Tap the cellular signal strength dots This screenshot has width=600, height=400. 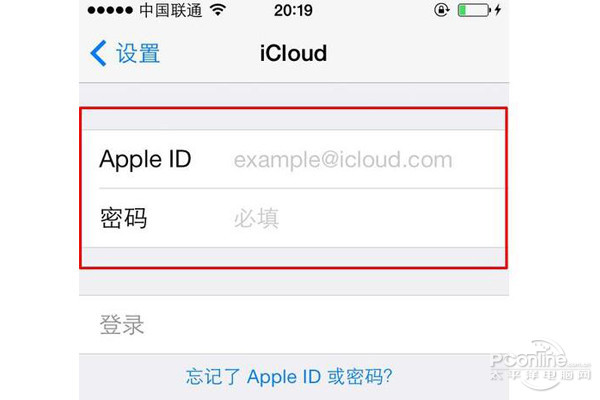click(110, 10)
